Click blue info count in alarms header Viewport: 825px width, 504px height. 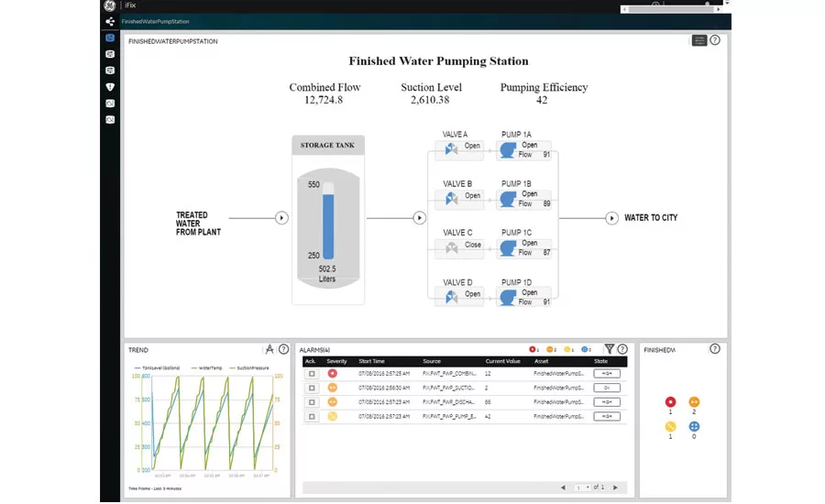point(586,349)
